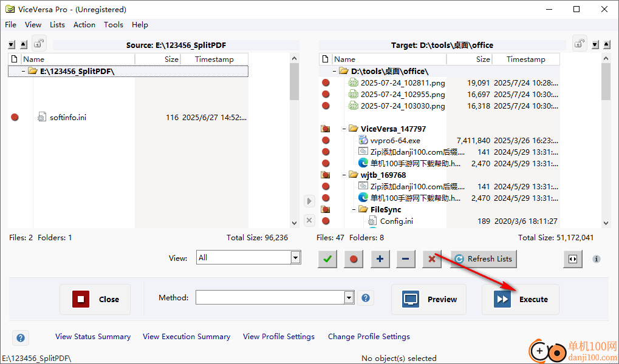Collapse the E:\123456_SplitPDF\ source folder
Image resolution: width=619 pixels, height=364 pixels.
(x=24, y=72)
